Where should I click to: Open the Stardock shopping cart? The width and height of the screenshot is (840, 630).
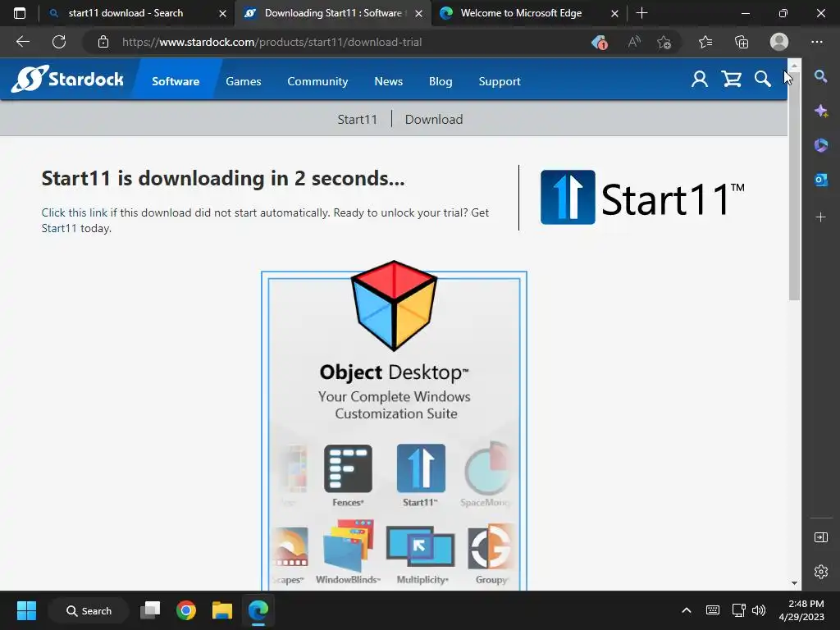tap(731, 80)
